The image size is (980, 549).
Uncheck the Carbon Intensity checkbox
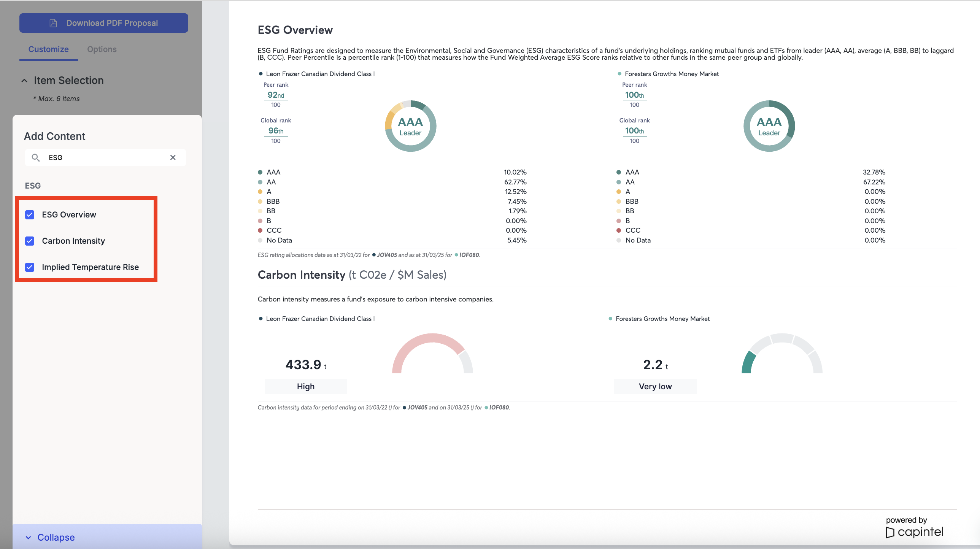30,241
